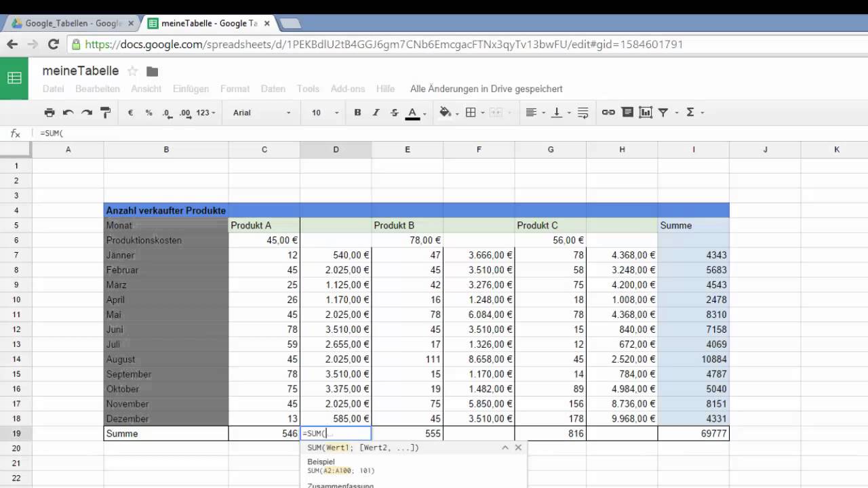Open the Datei menu

click(x=53, y=89)
